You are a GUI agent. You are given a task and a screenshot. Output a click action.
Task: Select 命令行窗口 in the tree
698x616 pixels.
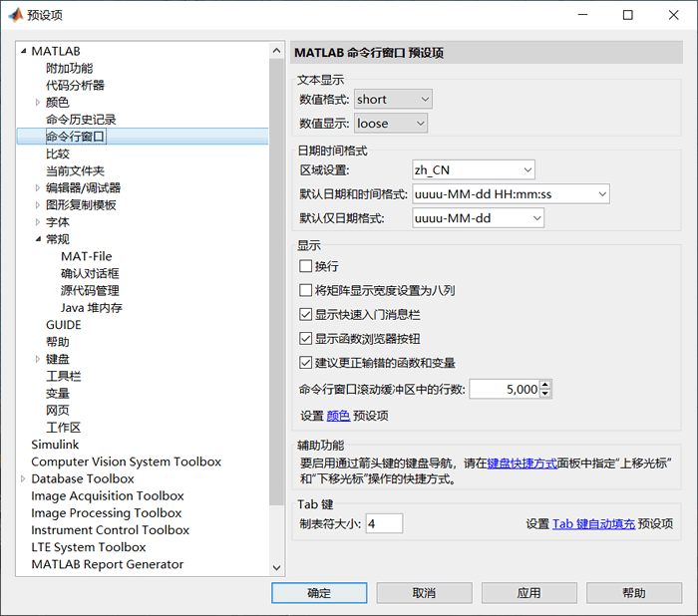click(75, 137)
